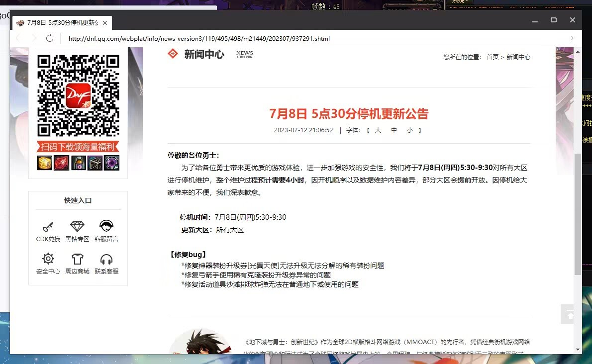Click the 快速入口 heading
592x364 pixels.
78,200
